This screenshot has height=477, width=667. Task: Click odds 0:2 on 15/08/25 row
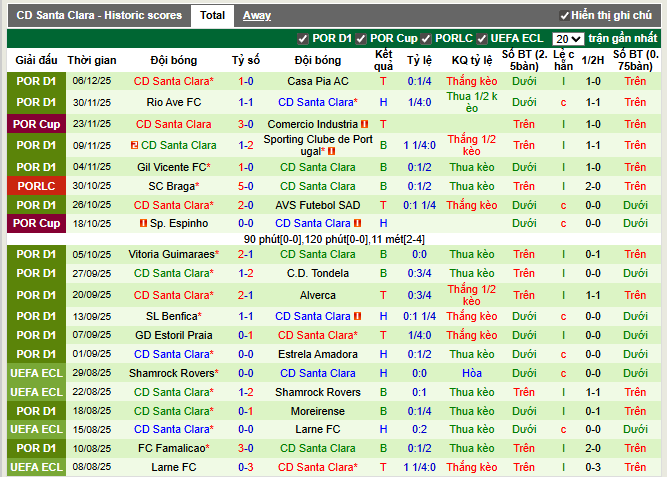pyautogui.click(x=419, y=429)
